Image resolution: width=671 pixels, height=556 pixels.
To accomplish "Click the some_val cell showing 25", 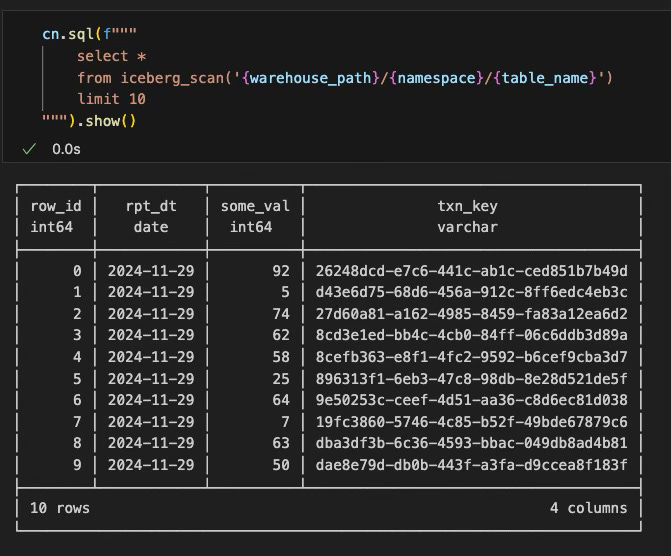I will coord(281,379).
